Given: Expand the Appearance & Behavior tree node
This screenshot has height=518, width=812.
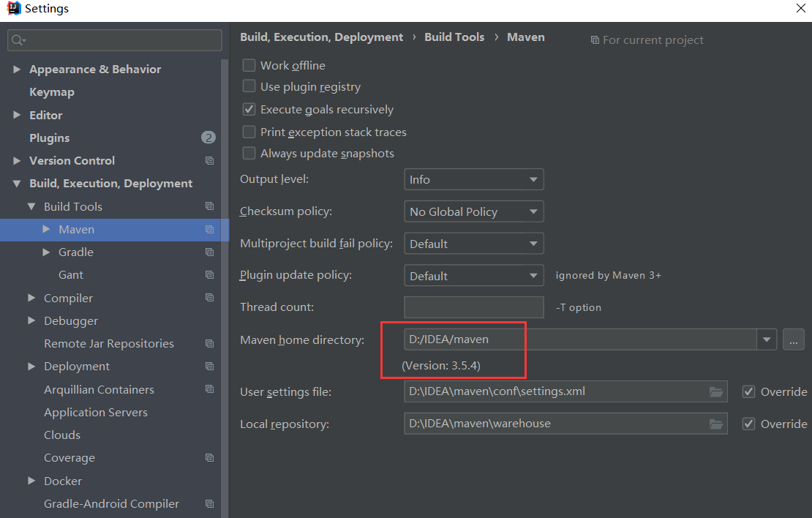Looking at the screenshot, I should [17, 70].
